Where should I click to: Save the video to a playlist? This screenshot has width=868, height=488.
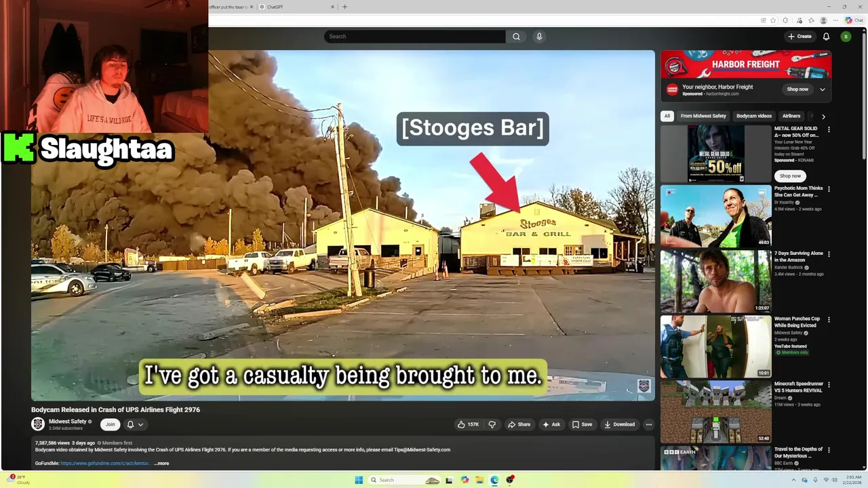point(582,424)
